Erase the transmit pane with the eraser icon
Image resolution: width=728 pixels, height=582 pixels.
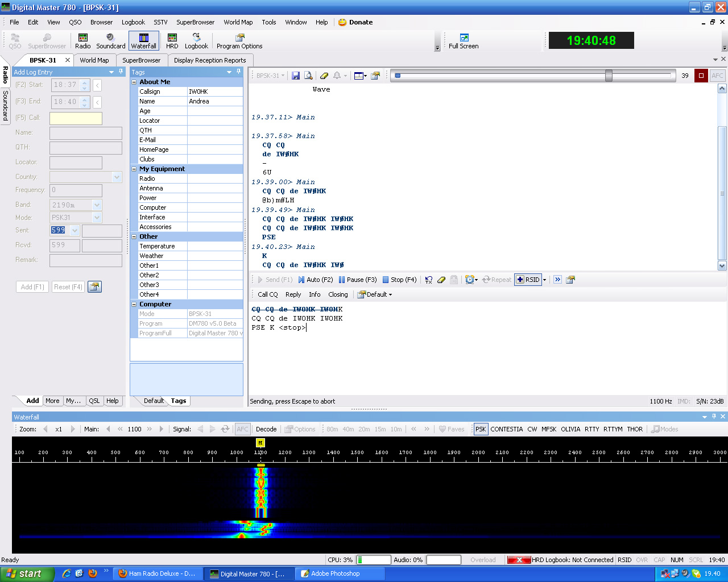pos(441,280)
